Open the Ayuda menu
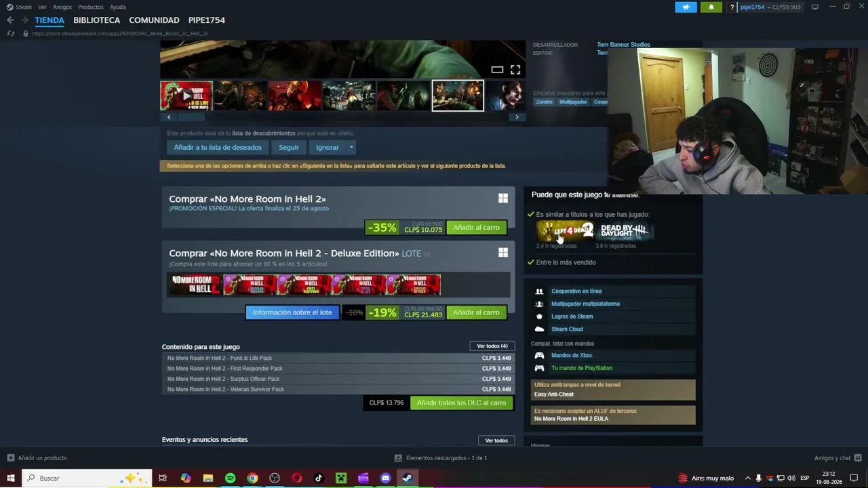868x488 pixels. point(118,7)
